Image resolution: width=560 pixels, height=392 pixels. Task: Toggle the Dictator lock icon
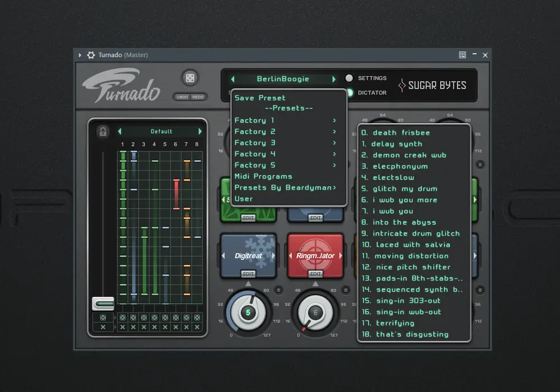103,132
